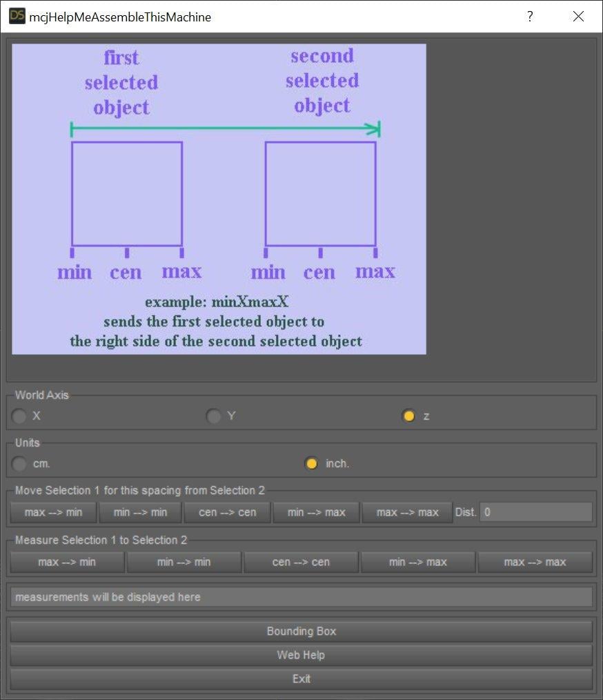Click the Exit button
This screenshot has width=603, height=700.
(301, 679)
